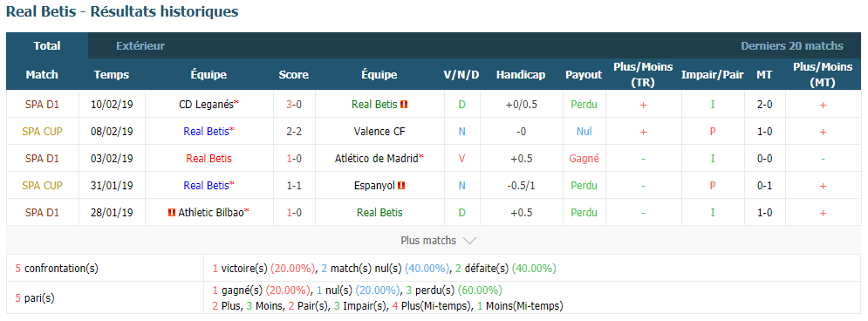Expand the Plus matchs chevron
This screenshot has width=868, height=321.
[469, 241]
